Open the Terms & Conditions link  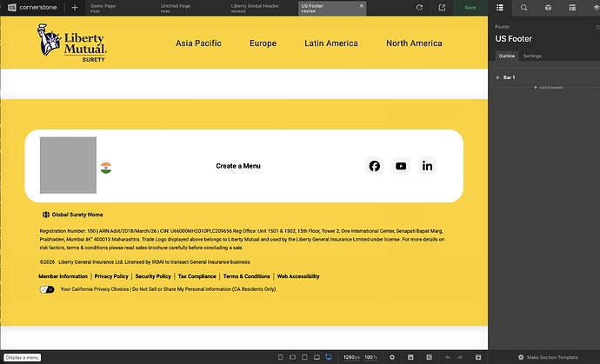click(246, 276)
